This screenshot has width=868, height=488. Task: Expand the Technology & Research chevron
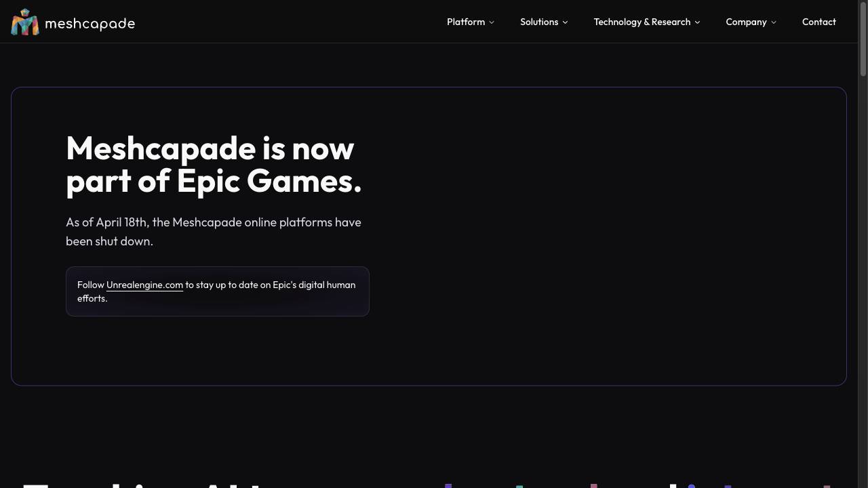pyautogui.click(x=697, y=22)
